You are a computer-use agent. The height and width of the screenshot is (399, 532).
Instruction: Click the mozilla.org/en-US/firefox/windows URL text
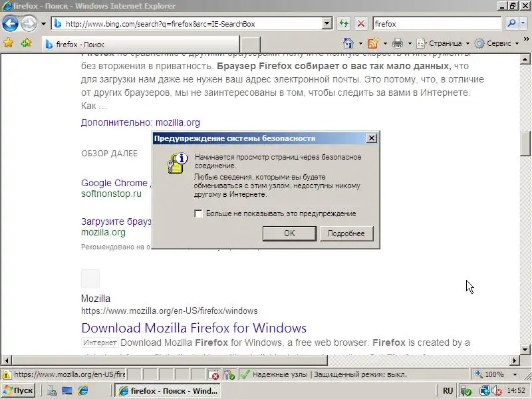point(170,311)
